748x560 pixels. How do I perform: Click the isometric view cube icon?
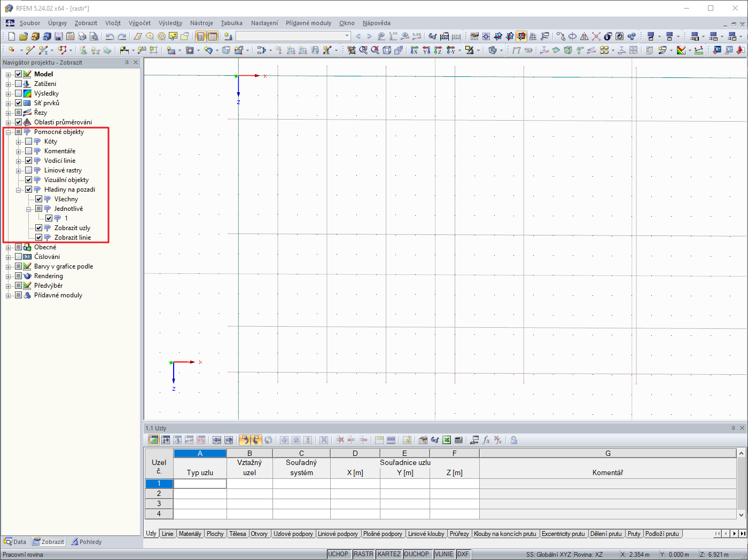387,50
